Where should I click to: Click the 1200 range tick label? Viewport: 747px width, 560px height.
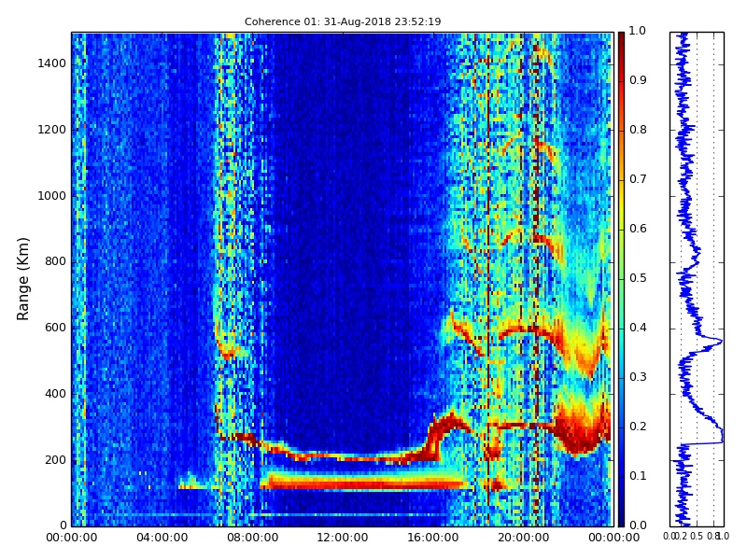coord(52,130)
